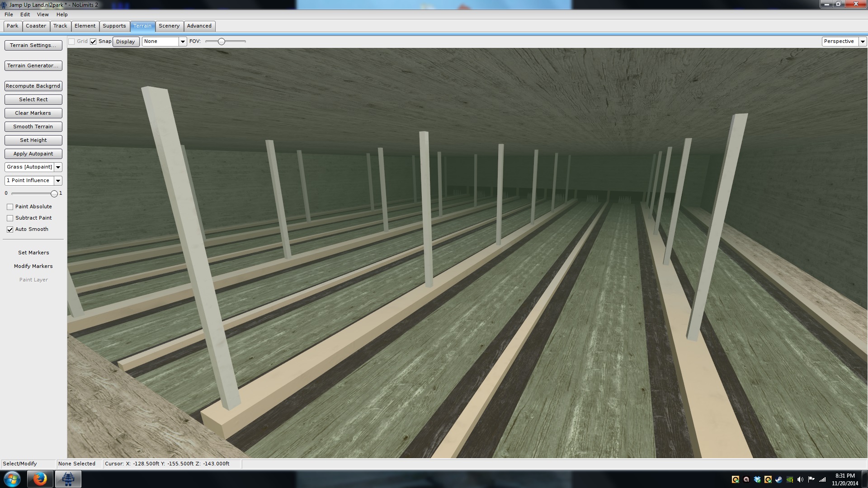Click the FOV slider handle
This screenshot has width=868, height=488.
click(221, 42)
